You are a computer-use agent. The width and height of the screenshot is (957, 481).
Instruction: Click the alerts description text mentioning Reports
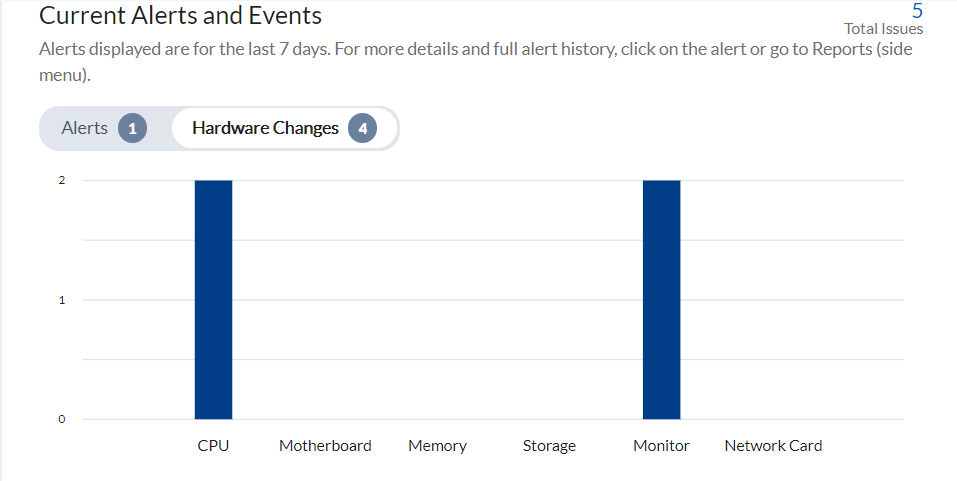pyautogui.click(x=476, y=62)
